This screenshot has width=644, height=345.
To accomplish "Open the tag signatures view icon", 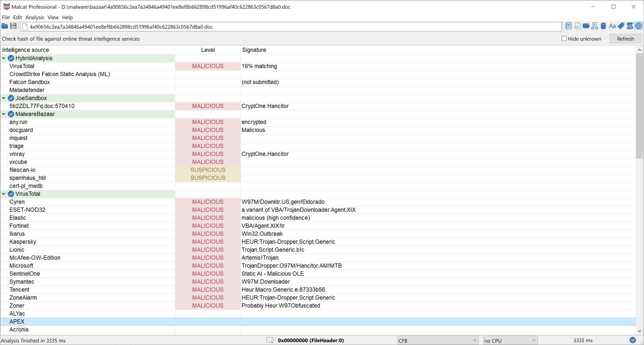I will (621, 26).
